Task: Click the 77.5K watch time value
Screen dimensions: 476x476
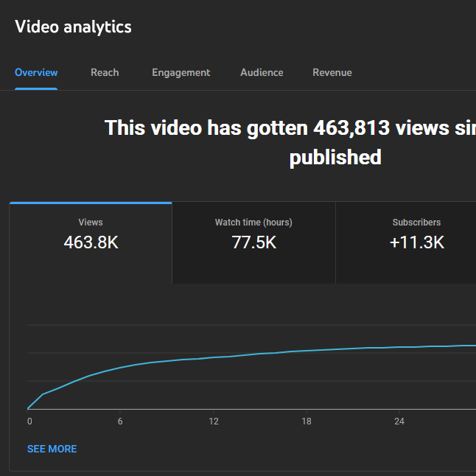Action: (x=253, y=242)
